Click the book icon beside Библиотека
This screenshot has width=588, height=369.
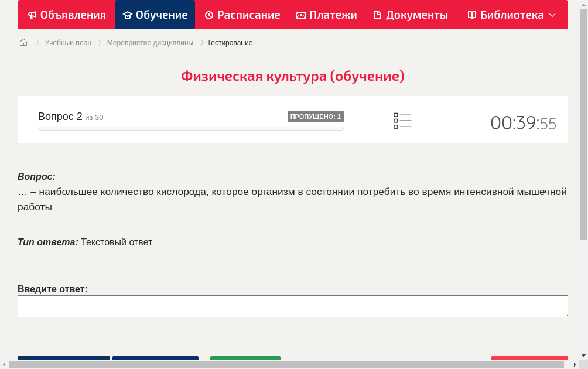point(471,15)
